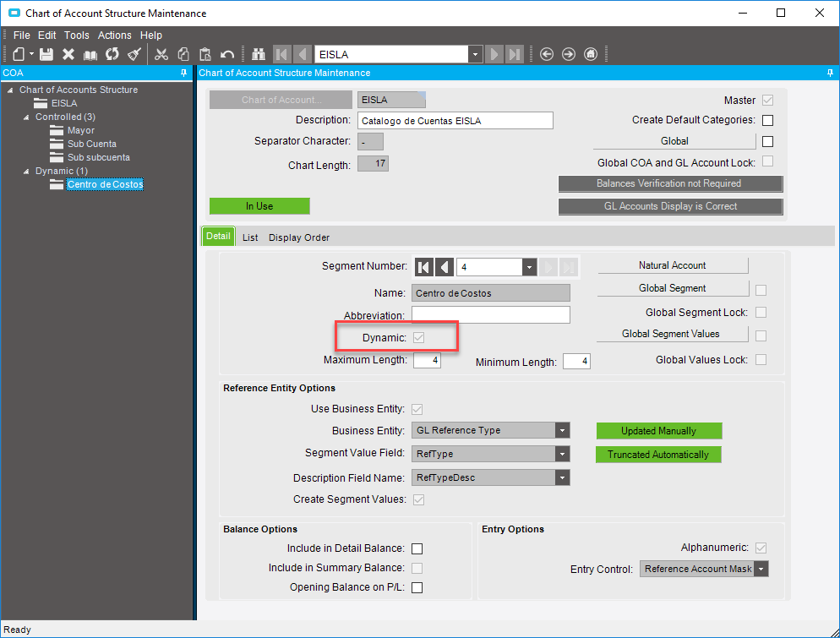Click the Home circle icon

point(591,54)
